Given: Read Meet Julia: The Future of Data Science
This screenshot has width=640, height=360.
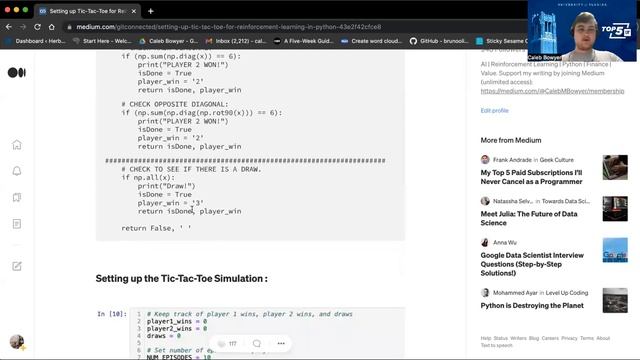Looking at the screenshot, I should point(529,218).
